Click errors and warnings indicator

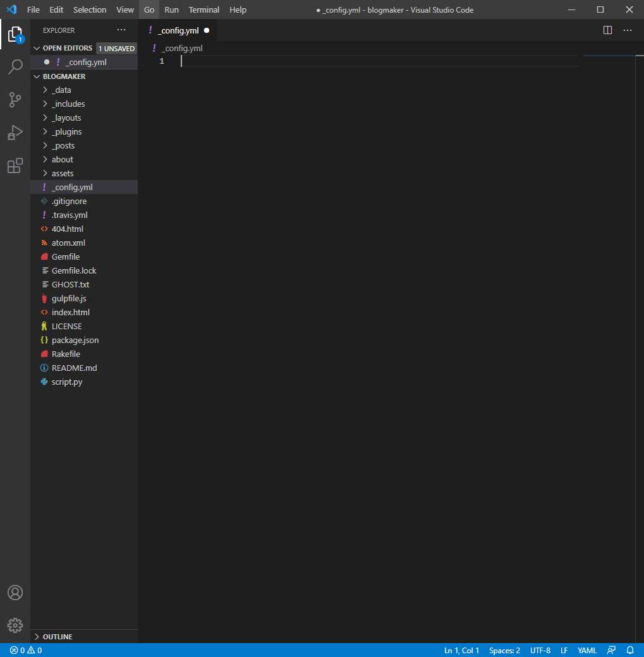click(x=26, y=650)
